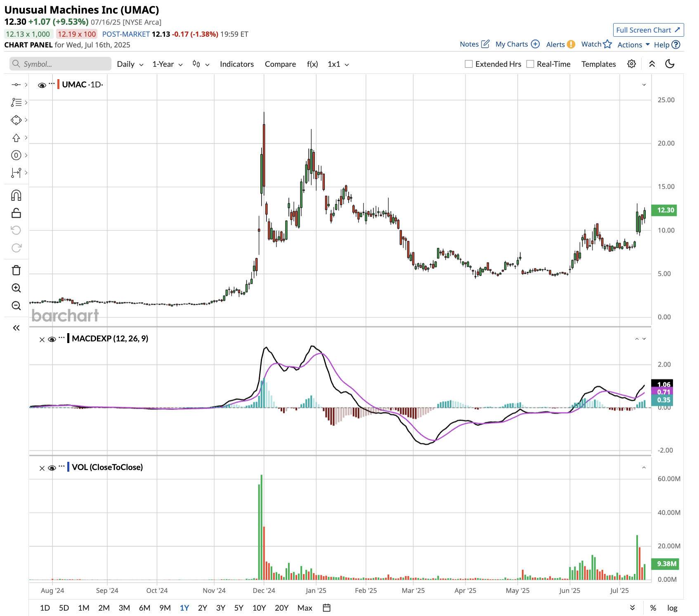Open the f(x) expressions menu
The height and width of the screenshot is (616, 699).
[312, 64]
